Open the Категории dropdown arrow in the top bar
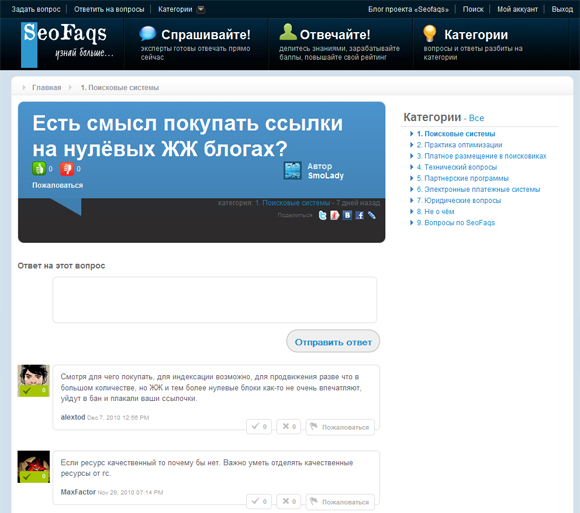The width and height of the screenshot is (580, 513). (201, 9)
